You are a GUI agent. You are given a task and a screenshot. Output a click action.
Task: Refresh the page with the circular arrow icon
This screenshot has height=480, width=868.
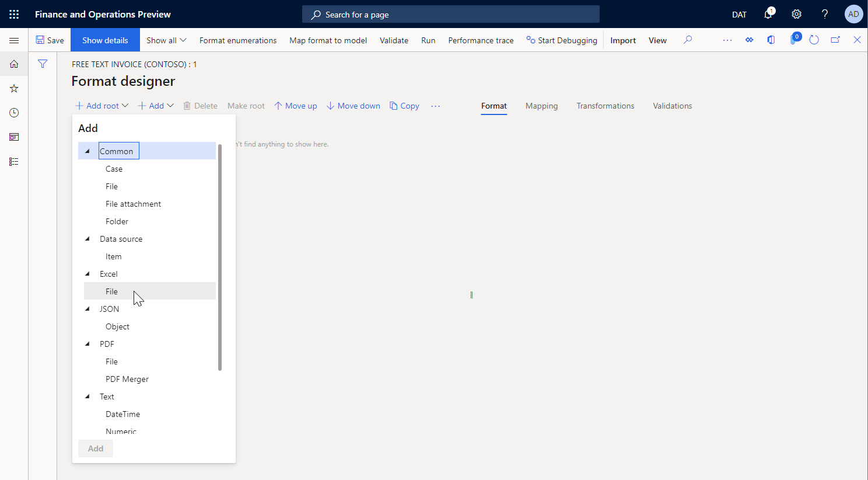[x=814, y=40]
